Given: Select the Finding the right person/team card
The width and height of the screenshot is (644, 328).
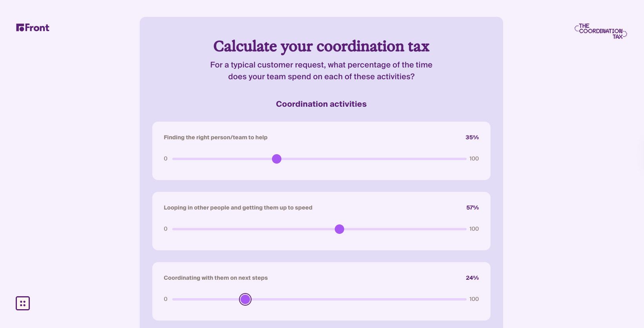Looking at the screenshot, I should click(321, 151).
